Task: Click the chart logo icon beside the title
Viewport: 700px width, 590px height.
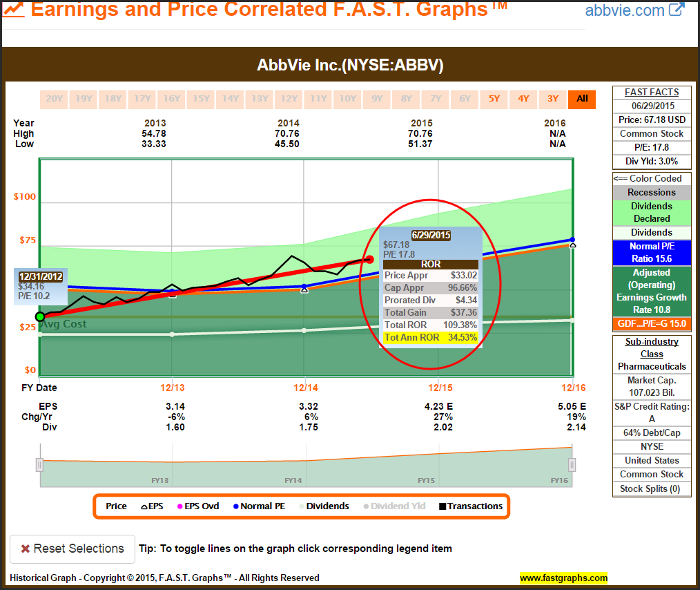Action: click(14, 10)
